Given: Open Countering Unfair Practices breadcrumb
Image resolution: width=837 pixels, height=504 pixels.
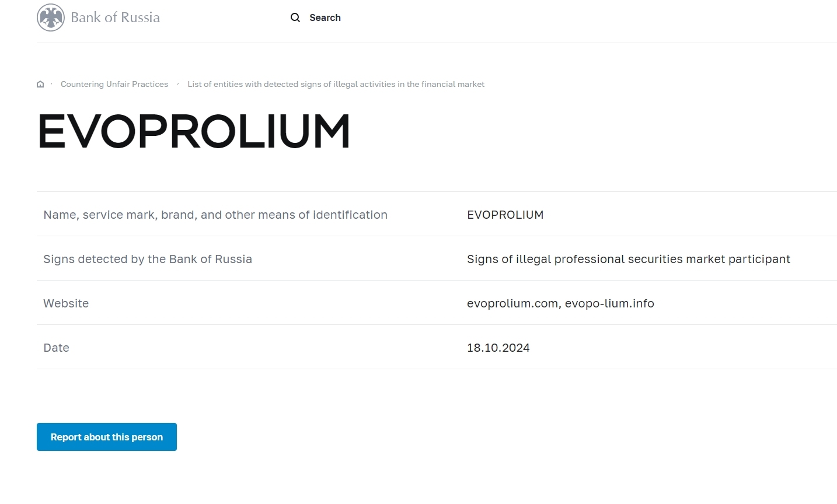Looking at the screenshot, I should coord(114,84).
